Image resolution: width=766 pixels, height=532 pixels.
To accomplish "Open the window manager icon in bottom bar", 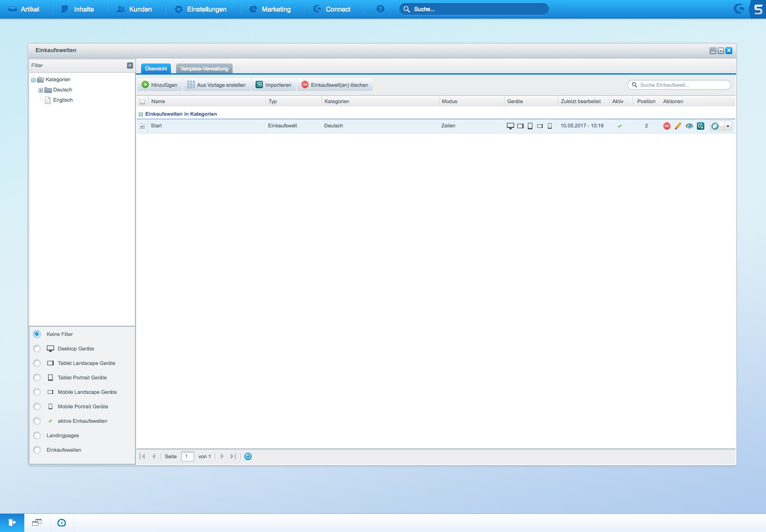I will tap(37, 523).
